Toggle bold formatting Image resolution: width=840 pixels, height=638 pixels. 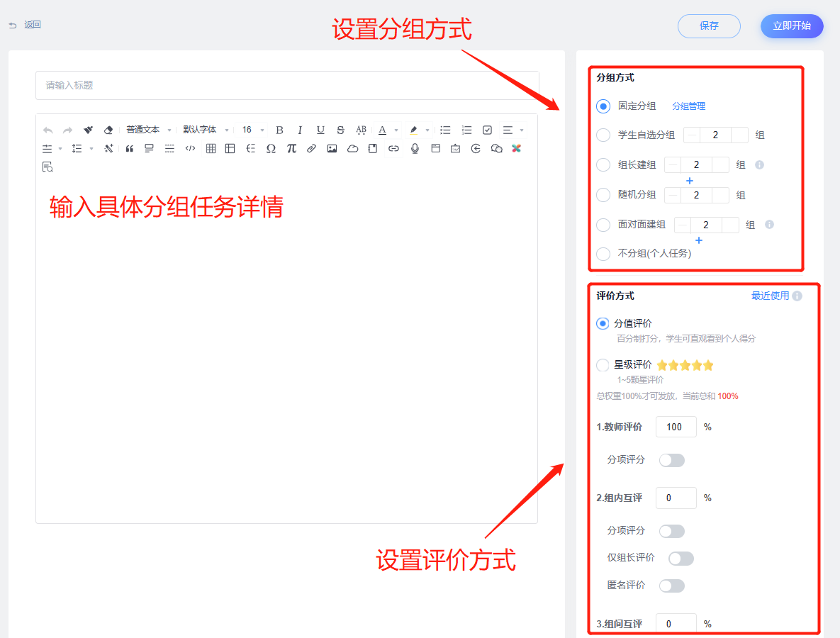click(279, 130)
